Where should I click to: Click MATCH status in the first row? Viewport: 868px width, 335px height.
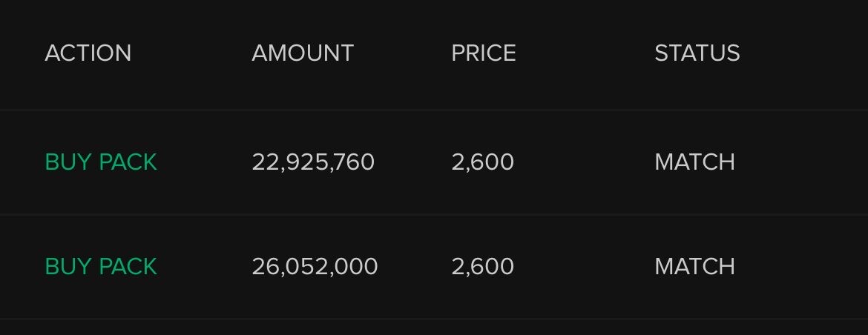(x=694, y=162)
